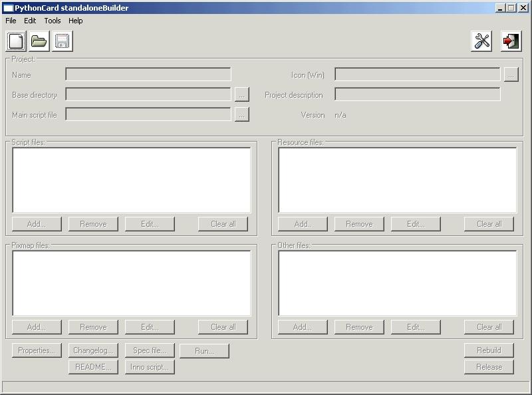This screenshot has width=532, height=395.
Task: Click Clear all under Other files
Action: click(489, 327)
